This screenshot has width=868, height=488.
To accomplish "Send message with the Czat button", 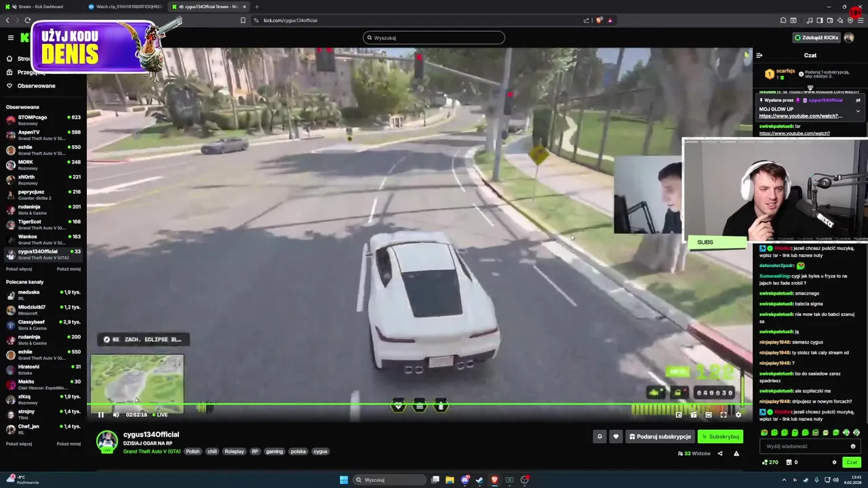I will pos(852,462).
